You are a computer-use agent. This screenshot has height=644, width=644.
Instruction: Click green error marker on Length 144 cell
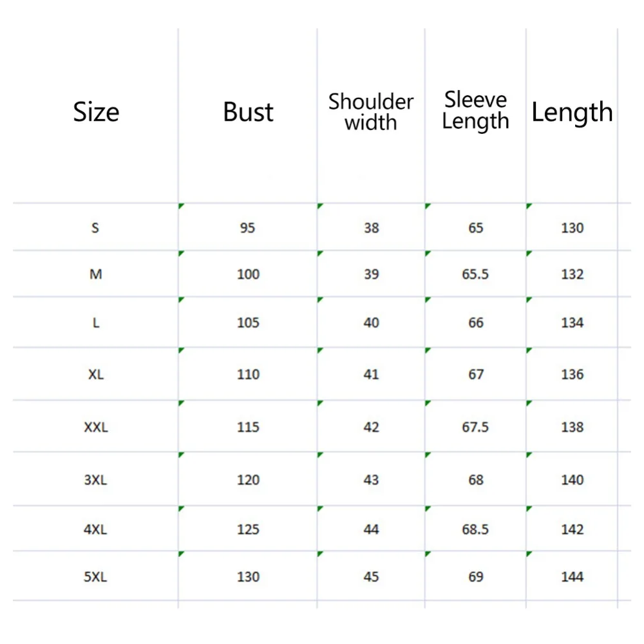tap(529, 554)
